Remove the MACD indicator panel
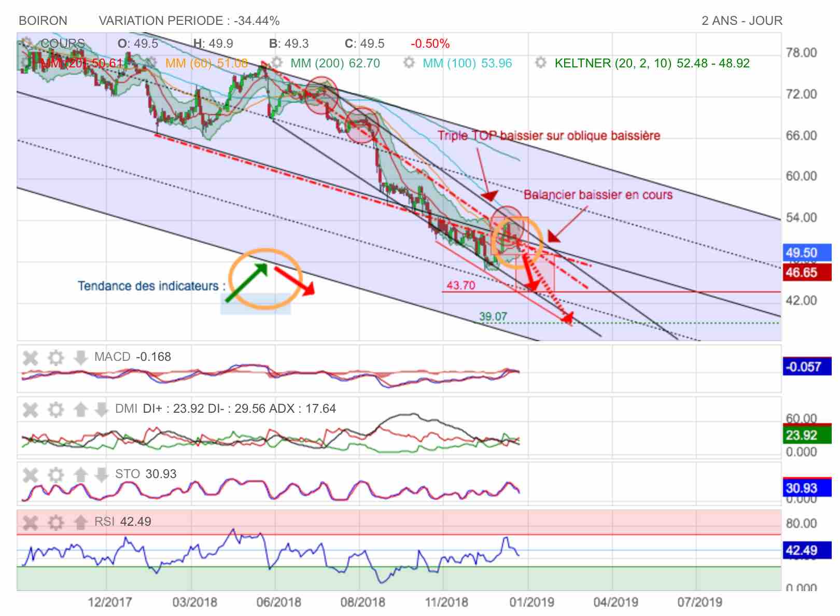840x616 pixels. point(31,357)
